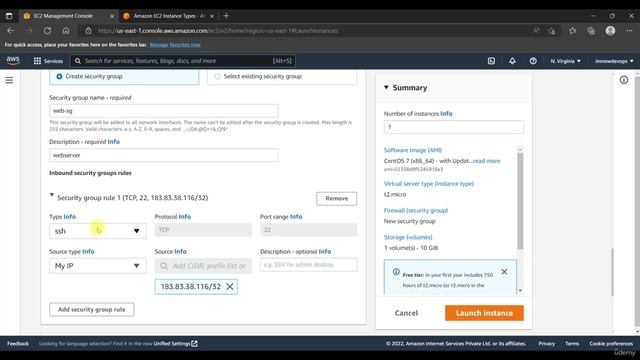Click optional rule description field
Screen dimensions: 640x360
coord(309,265)
